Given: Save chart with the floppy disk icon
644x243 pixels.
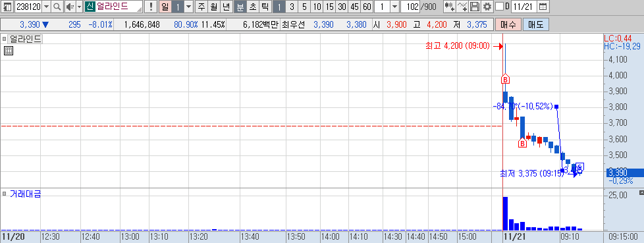Looking at the screenshot, I should click(475, 7).
